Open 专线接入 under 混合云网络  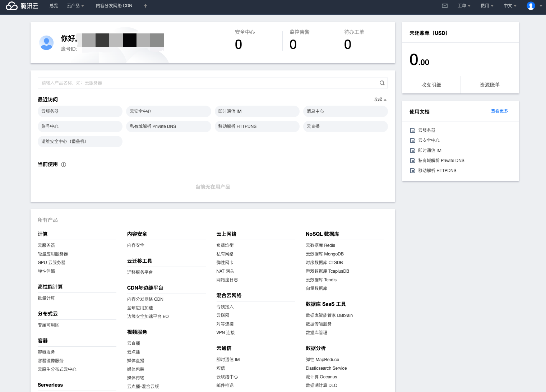225,307
